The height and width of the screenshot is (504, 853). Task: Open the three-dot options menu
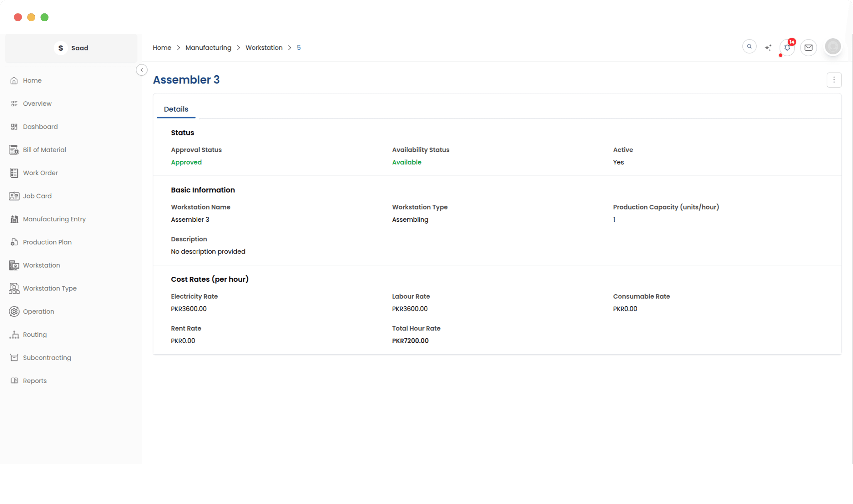[834, 80]
